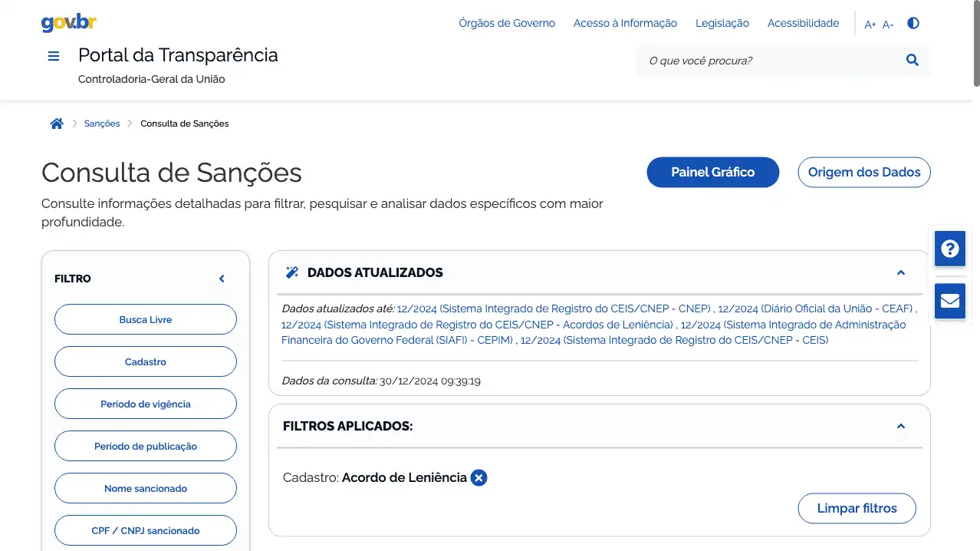Image resolution: width=980 pixels, height=551 pixels.
Task: Open the Período de vigência filter
Action: tap(146, 404)
